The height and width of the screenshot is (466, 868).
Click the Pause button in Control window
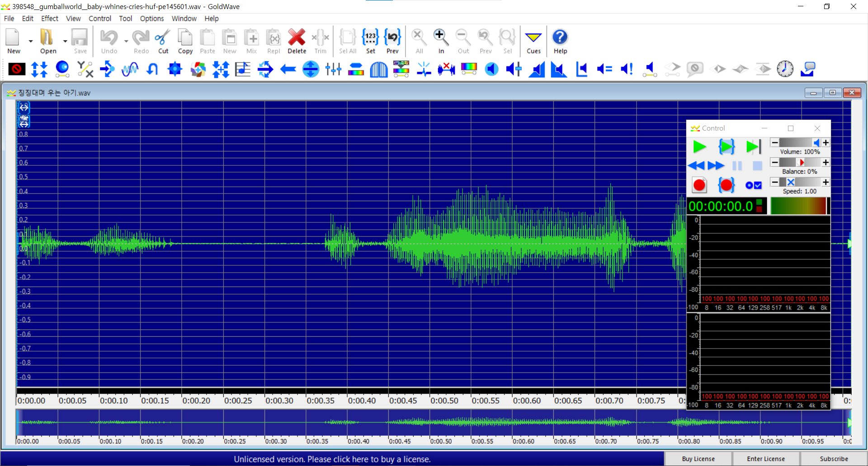[737, 166]
